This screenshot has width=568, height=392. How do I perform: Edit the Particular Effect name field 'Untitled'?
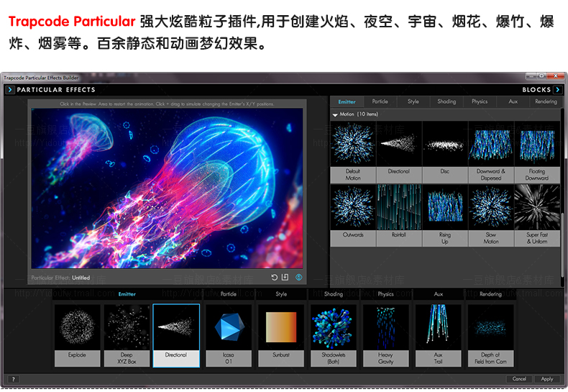click(81, 278)
